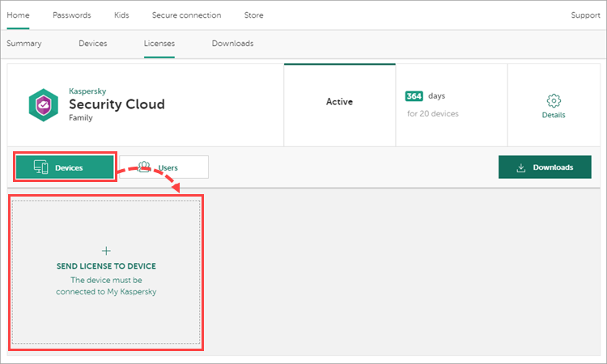The height and width of the screenshot is (364, 607).
Task: Click the 'for 20 devices' text
Action: [433, 114]
